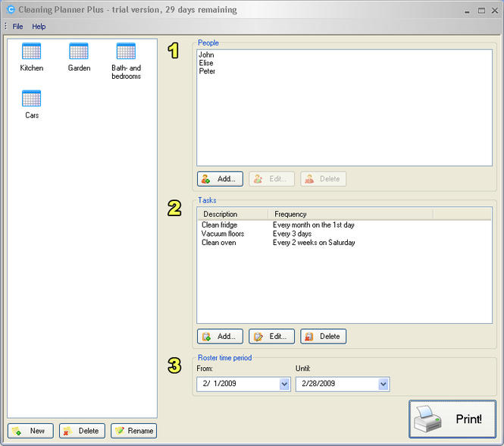The image size is (504, 446).
Task: Sort by the Description column header
Action: (x=233, y=214)
